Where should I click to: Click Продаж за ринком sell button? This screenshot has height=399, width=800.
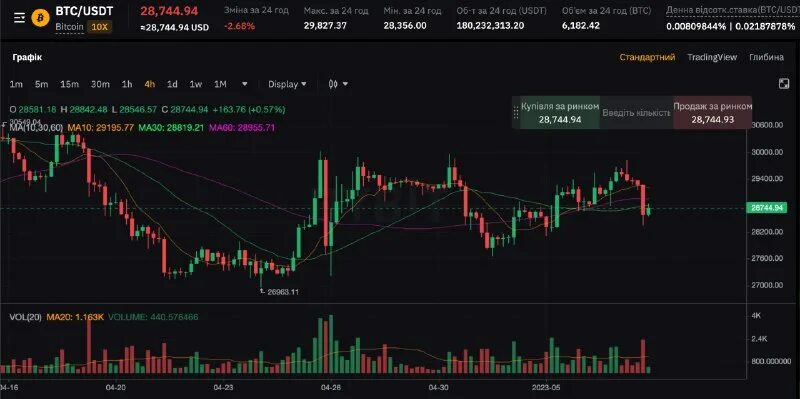(x=712, y=113)
